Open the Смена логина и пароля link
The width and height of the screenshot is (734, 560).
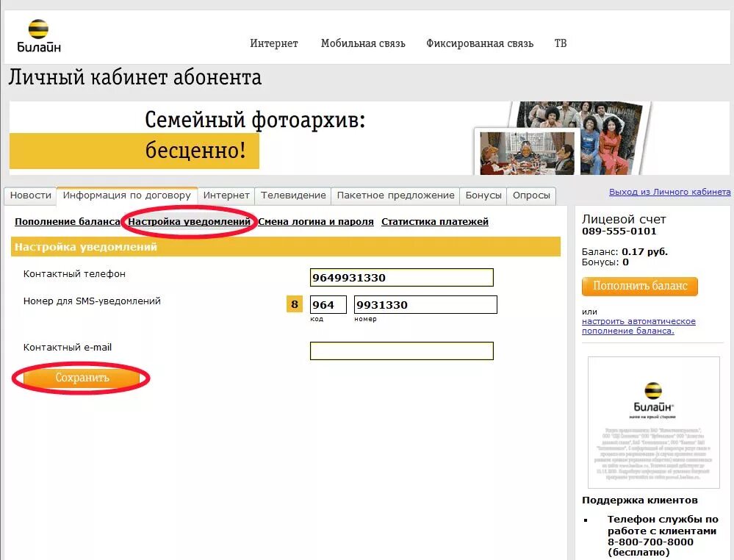[315, 221]
